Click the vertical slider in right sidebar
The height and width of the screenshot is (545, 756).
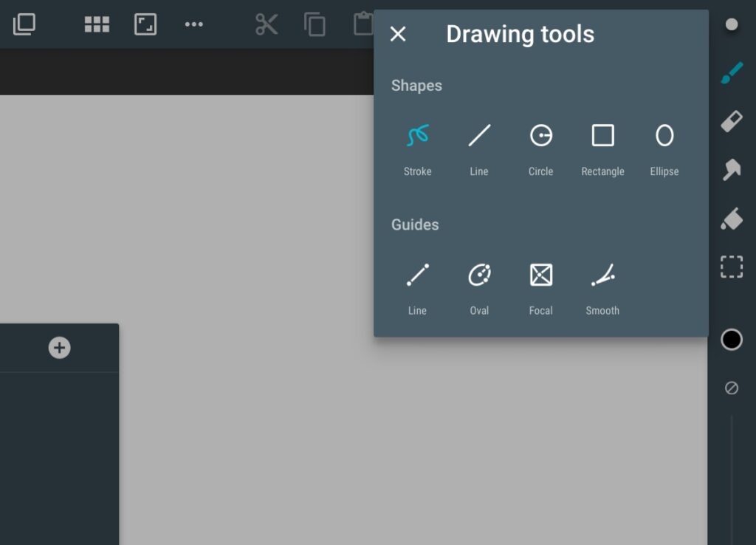732,480
